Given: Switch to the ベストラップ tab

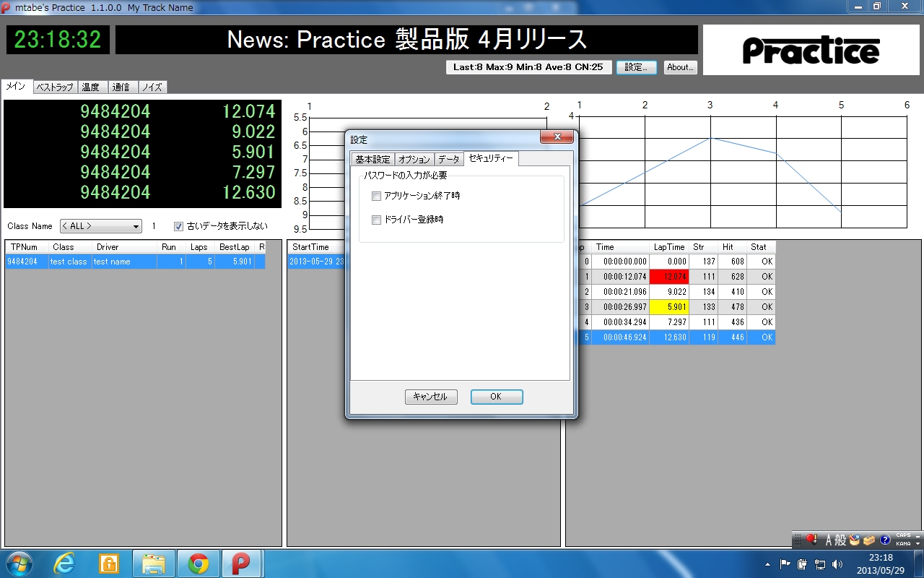Looking at the screenshot, I should coord(55,86).
